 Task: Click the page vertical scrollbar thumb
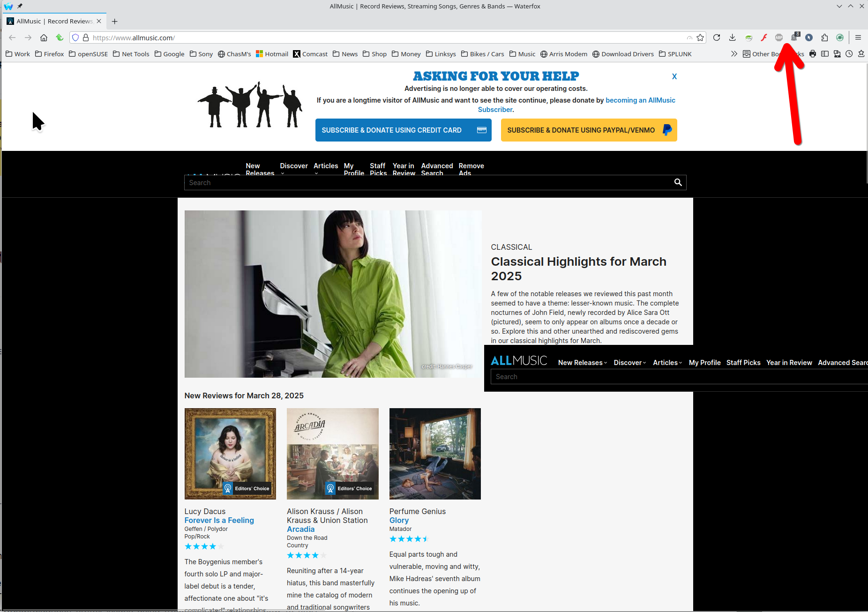866,123
